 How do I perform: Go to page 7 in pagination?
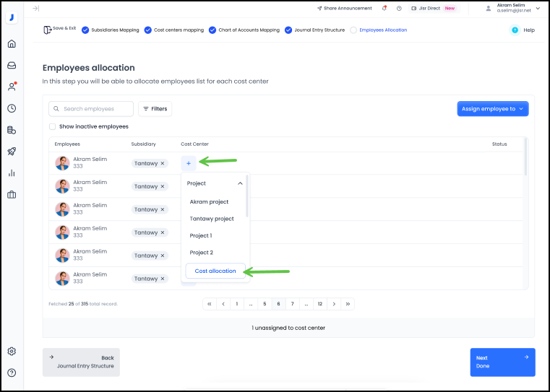(x=292, y=304)
